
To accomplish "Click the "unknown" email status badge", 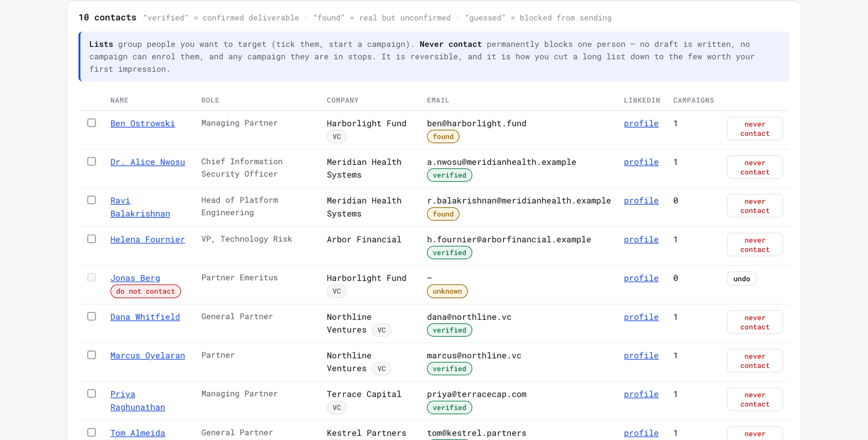I will [447, 291].
